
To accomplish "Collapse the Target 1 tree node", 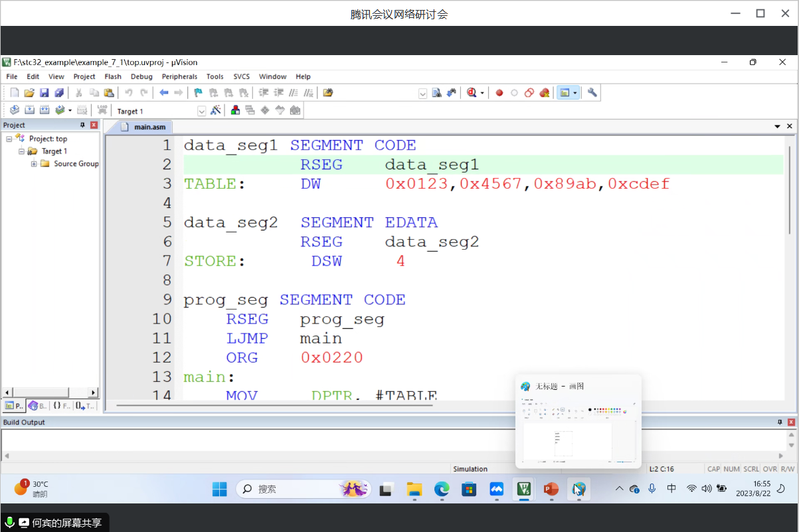I will (x=21, y=151).
